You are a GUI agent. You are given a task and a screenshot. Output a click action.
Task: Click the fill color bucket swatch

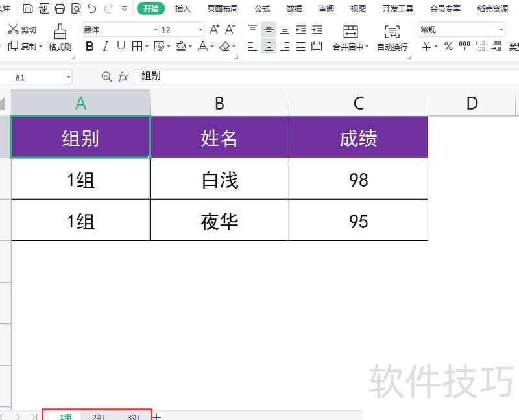(181, 46)
